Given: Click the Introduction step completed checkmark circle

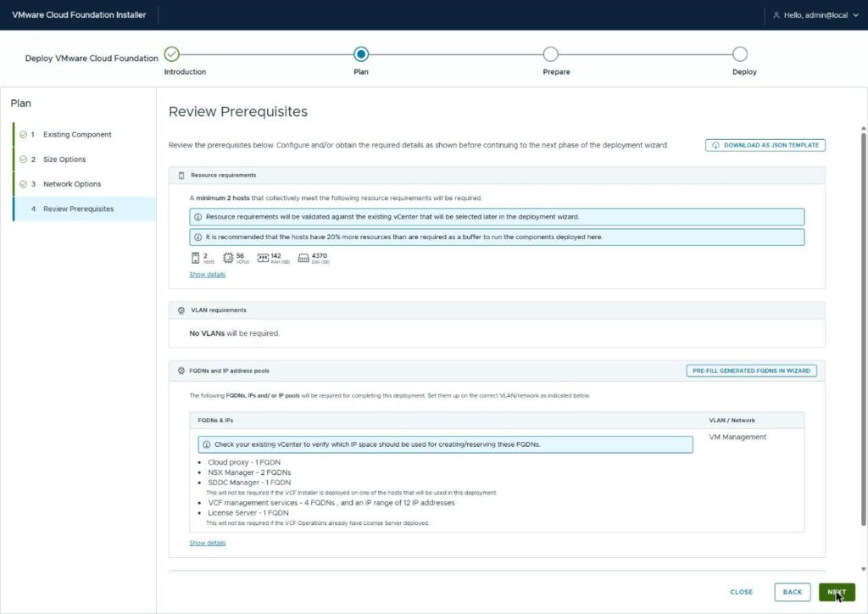Looking at the screenshot, I should tap(172, 53).
